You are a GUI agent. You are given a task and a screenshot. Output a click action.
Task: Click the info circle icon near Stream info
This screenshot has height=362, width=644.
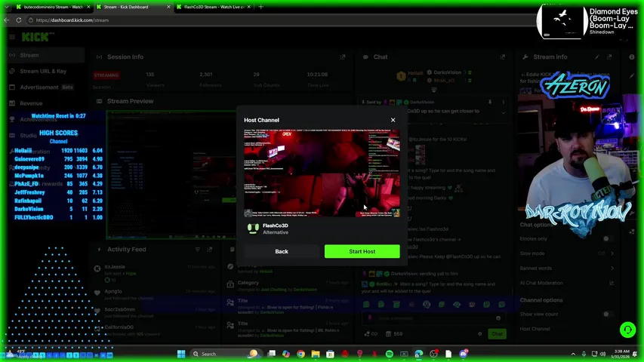[632, 57]
